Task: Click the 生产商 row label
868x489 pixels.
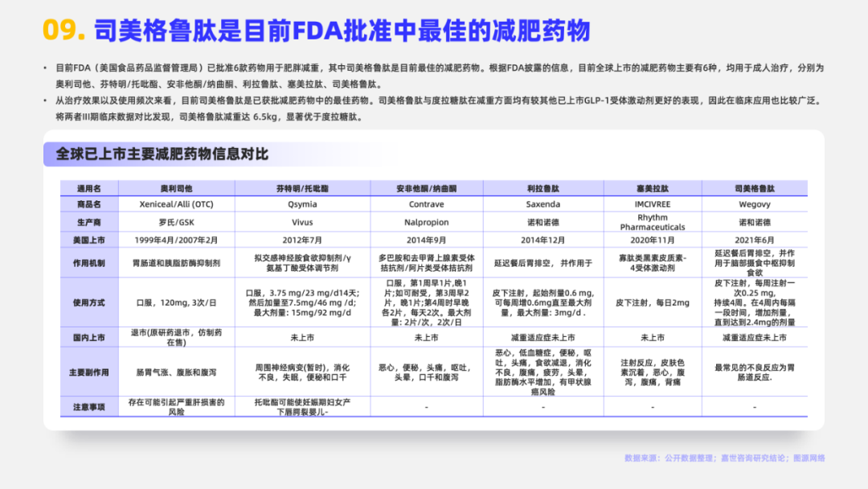Action: [x=89, y=222]
